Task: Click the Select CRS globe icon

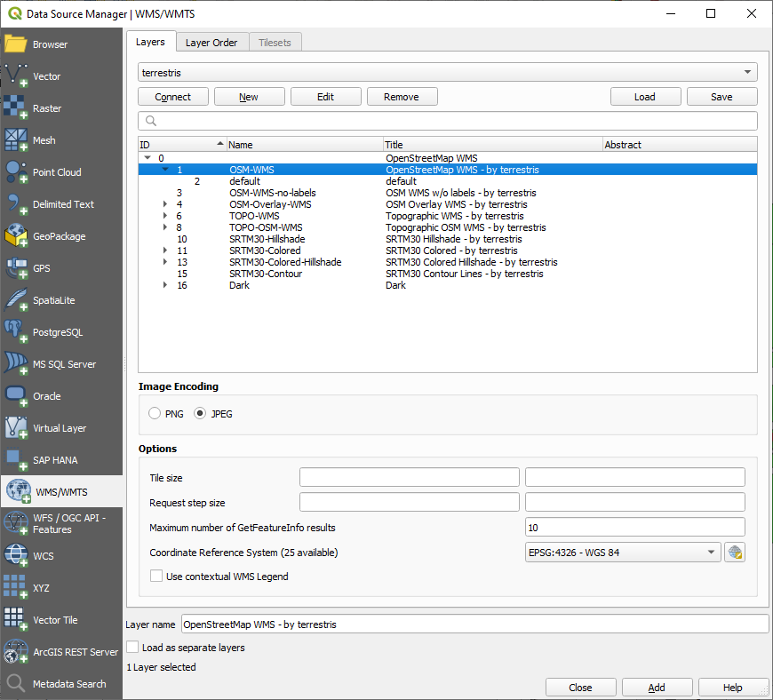Action: (x=734, y=553)
